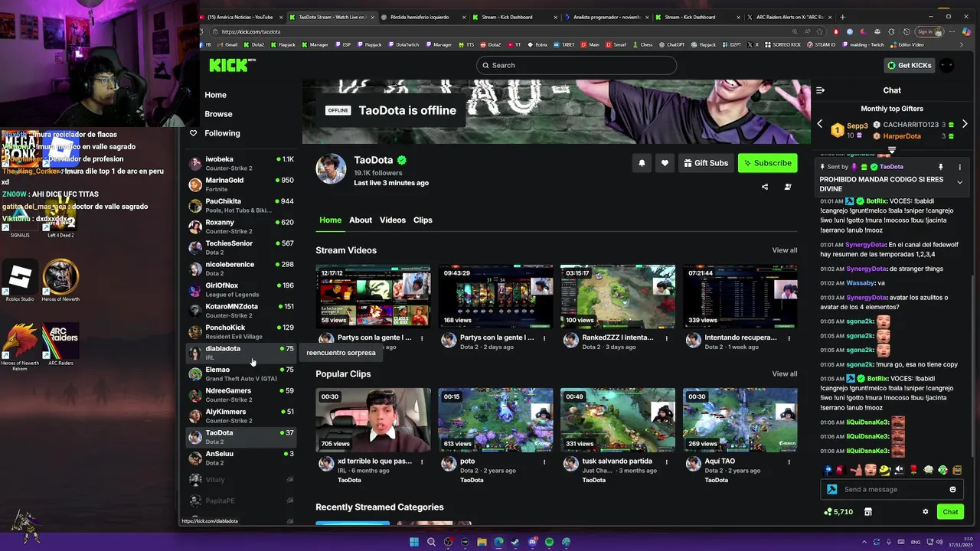Show previous top gifters with the left arrow
This screenshot has height=551, width=980.
819,124
